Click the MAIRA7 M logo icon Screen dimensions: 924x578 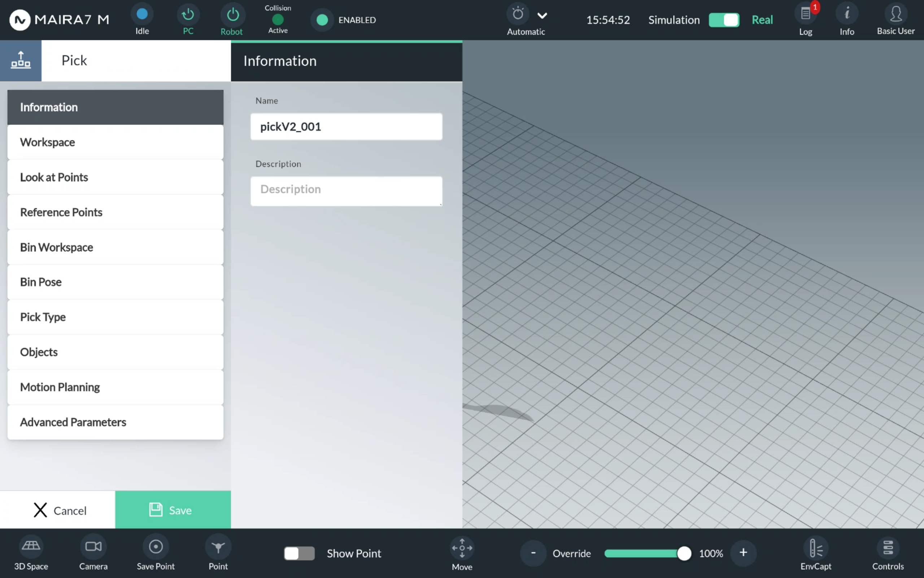(x=20, y=20)
